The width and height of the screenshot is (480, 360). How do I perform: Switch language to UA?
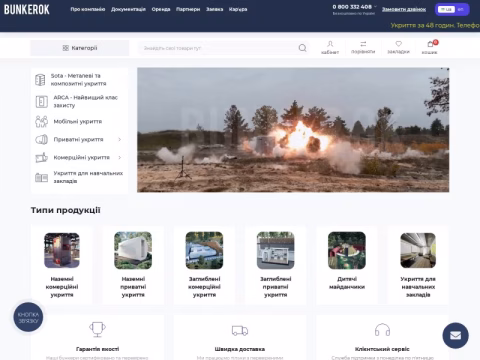(x=446, y=9)
